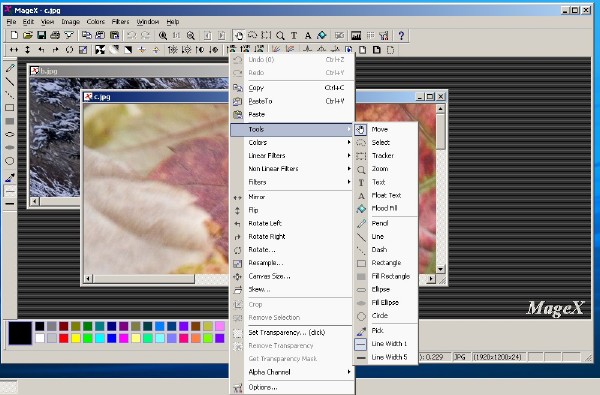Toggle Line Width 1 in Tools submenu
The width and height of the screenshot is (600, 395).
(386, 344)
